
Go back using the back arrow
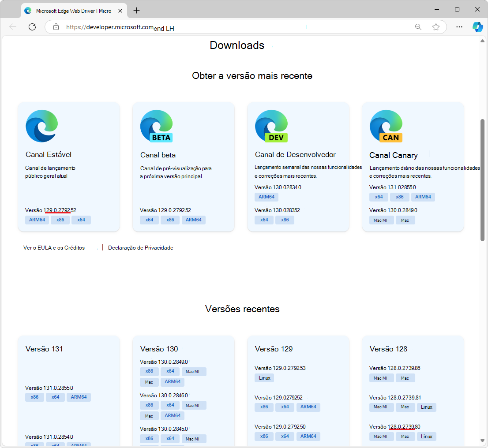pyautogui.click(x=13, y=27)
